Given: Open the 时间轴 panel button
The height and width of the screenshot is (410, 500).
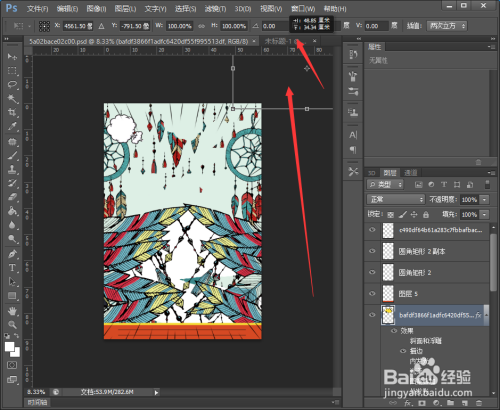Looking at the screenshot, I should (37, 402).
